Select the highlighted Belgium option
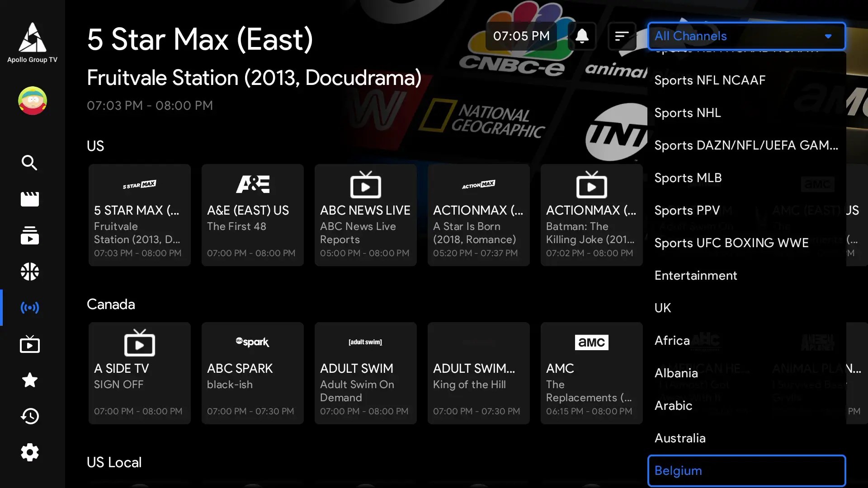 tap(746, 470)
